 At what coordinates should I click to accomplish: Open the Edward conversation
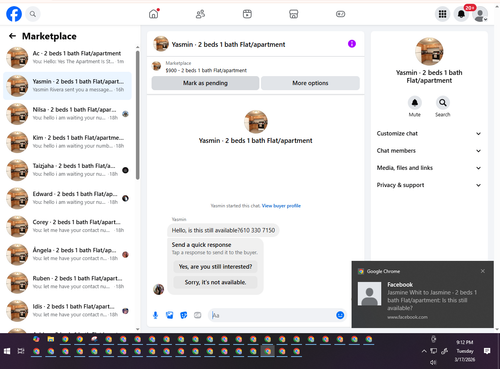tap(68, 198)
